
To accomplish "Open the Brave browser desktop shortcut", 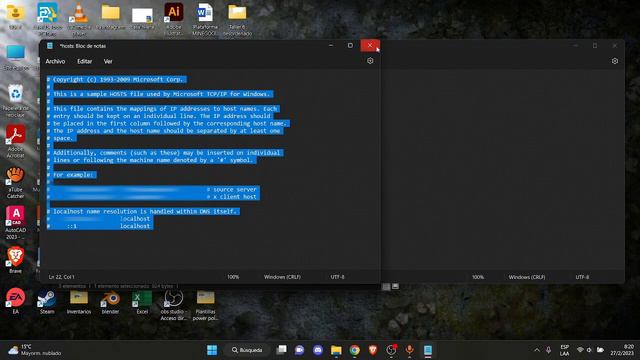I will [16, 259].
